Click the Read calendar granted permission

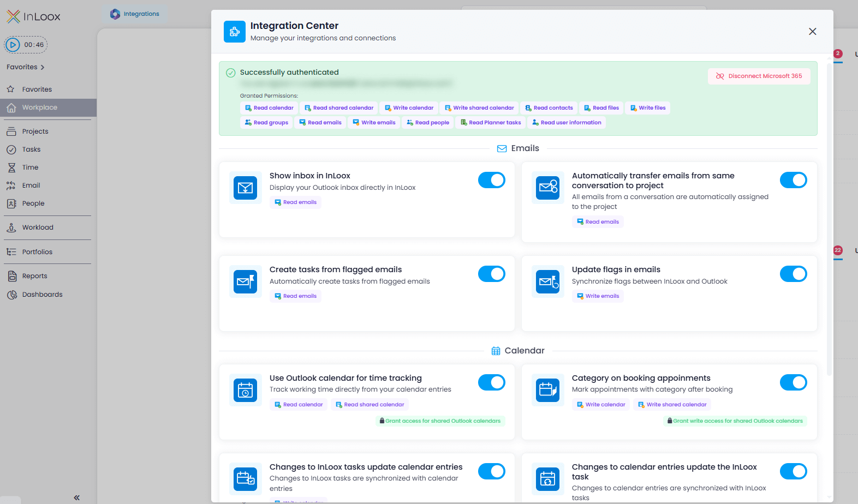[269, 108]
